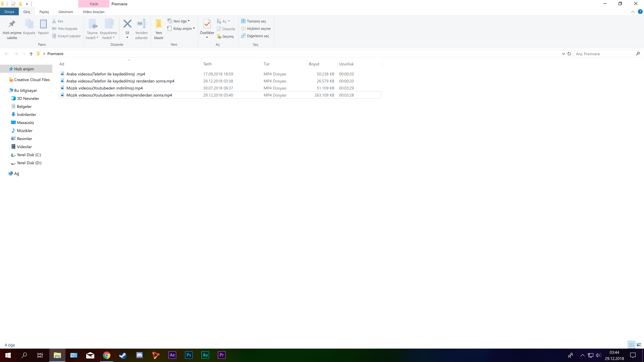Click the refresh icon beside address bar

click(569, 54)
